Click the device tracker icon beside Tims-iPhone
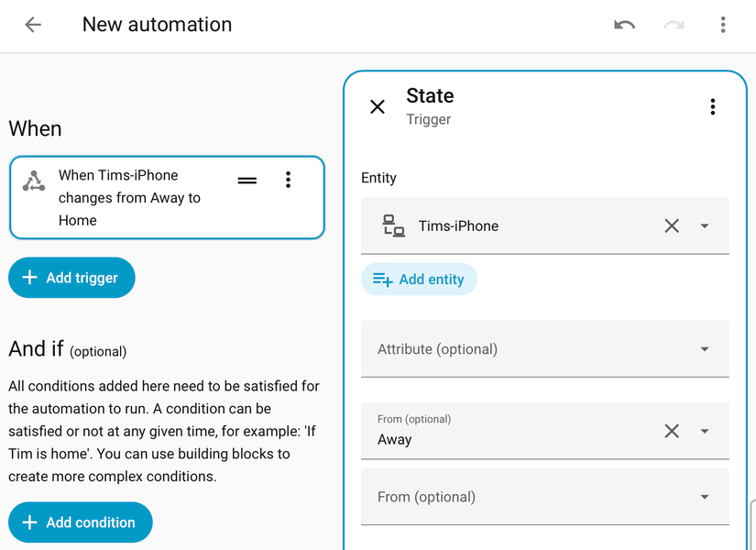756x550 pixels. click(x=393, y=225)
